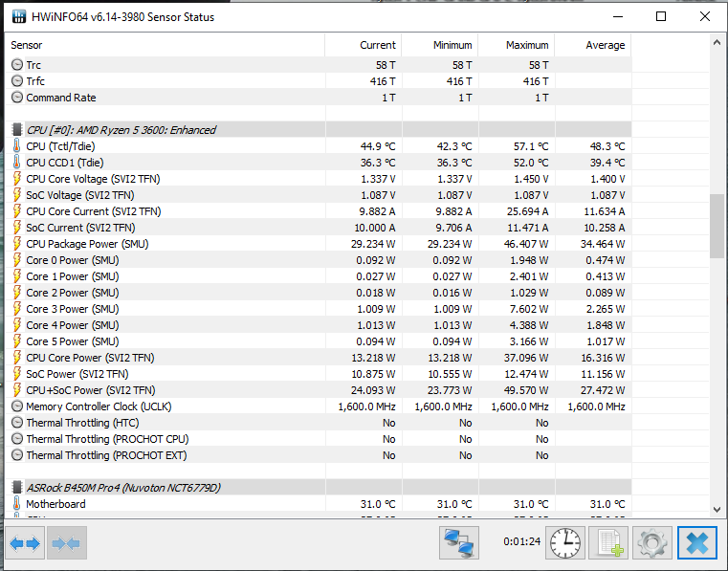Click the Sensor column header

pos(165,45)
